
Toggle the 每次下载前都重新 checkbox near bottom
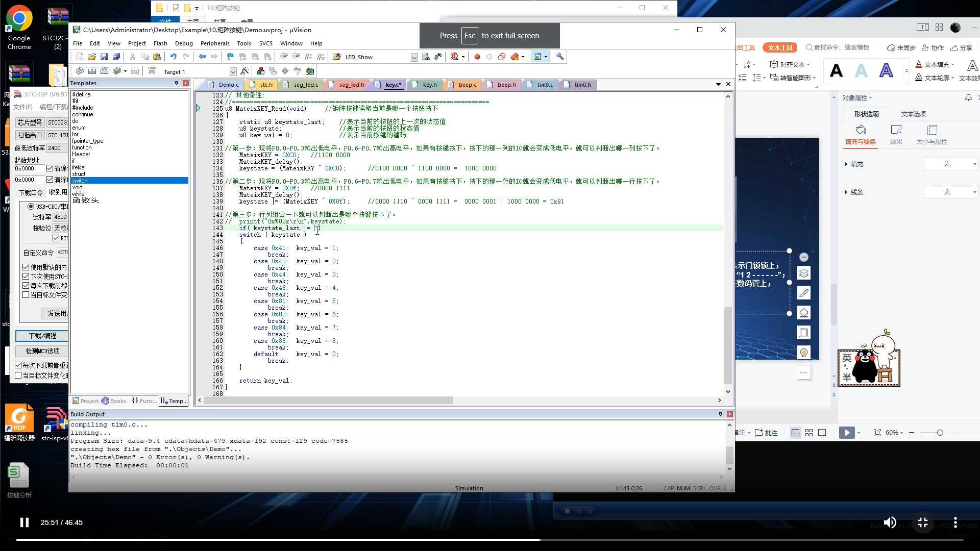point(18,365)
